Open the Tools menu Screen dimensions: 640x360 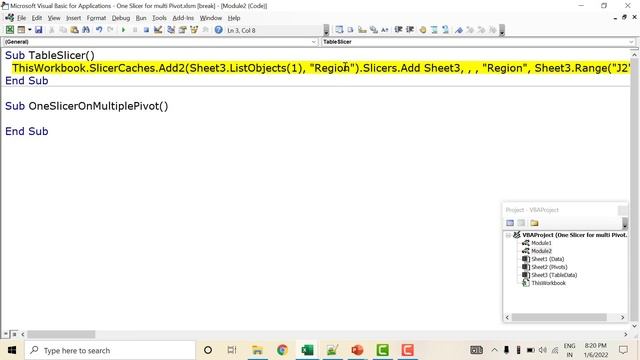tap(159, 18)
